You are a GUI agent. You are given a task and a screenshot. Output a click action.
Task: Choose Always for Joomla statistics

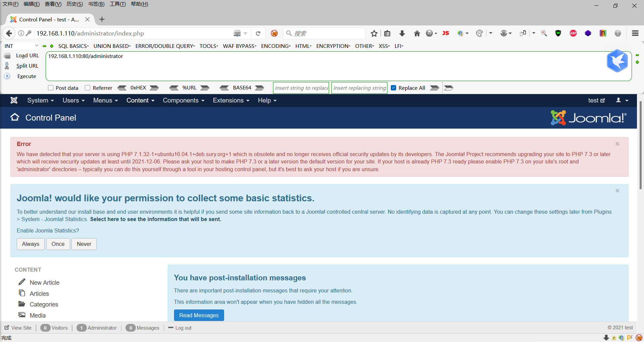click(x=31, y=244)
